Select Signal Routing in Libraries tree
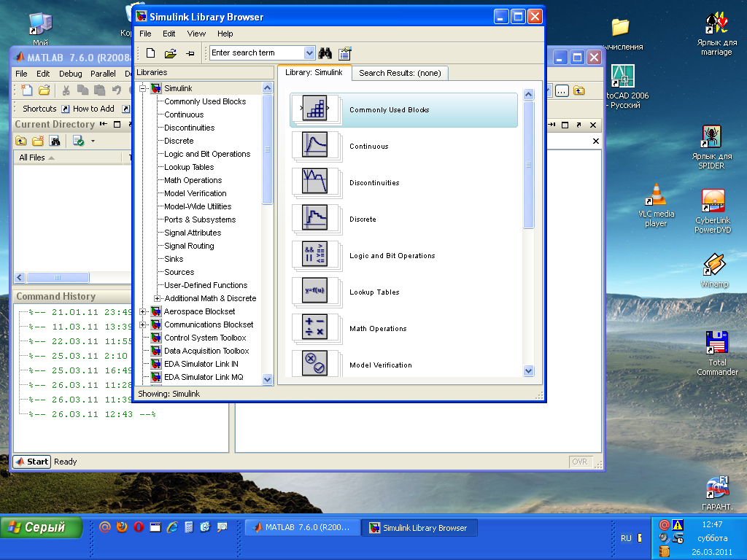 [x=189, y=246]
